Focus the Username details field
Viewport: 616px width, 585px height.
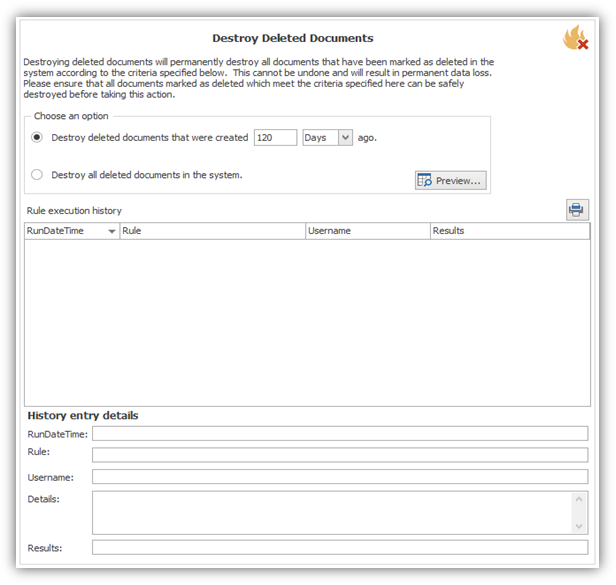340,477
